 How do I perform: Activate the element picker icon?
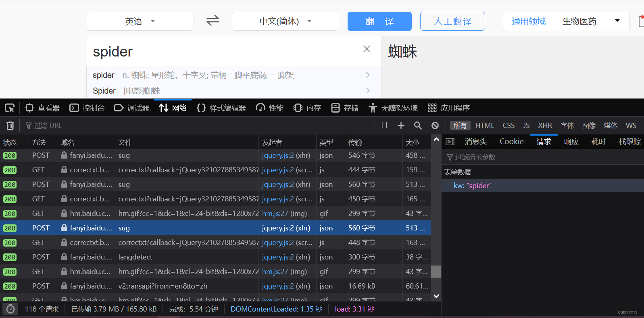10,108
